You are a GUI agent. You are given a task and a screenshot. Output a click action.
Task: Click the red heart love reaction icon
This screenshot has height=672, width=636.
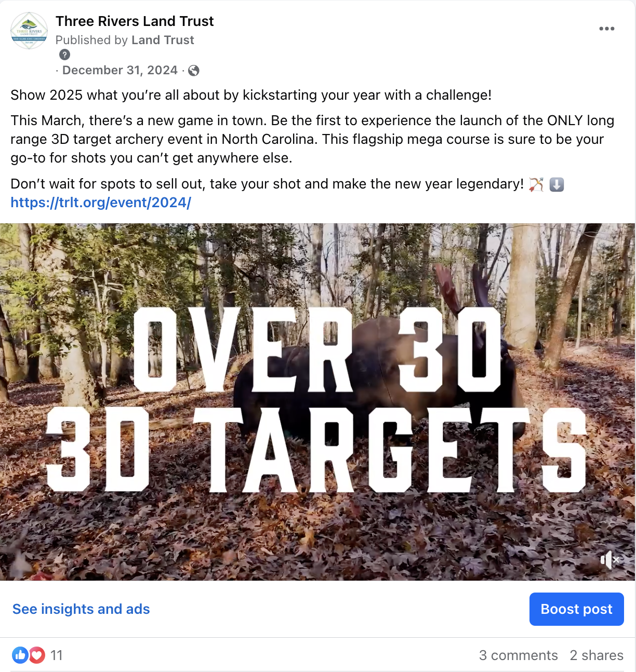pos(37,655)
